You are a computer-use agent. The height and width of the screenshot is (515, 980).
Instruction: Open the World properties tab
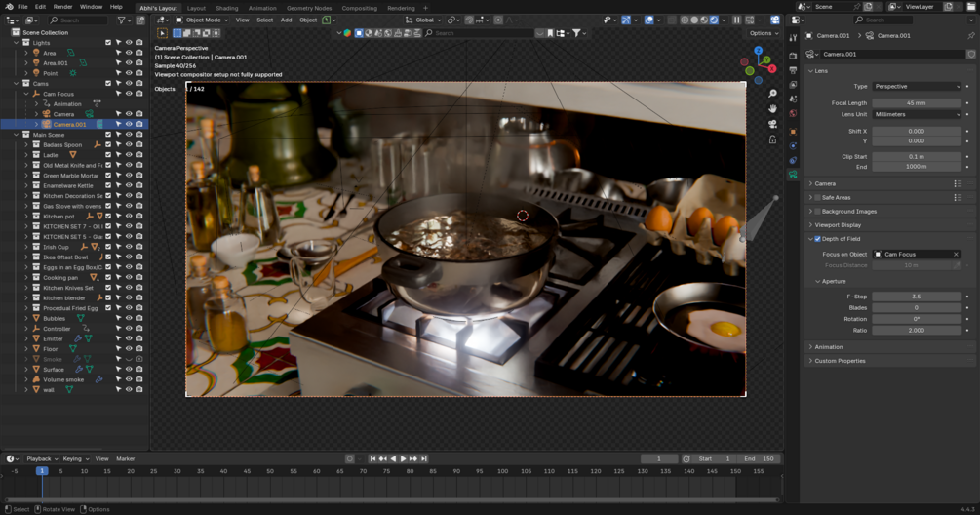793,113
